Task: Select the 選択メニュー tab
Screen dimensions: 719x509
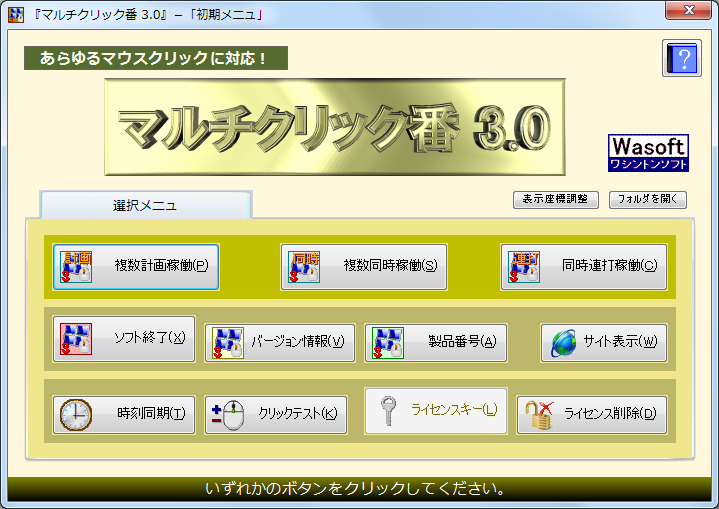Action: click(x=146, y=205)
